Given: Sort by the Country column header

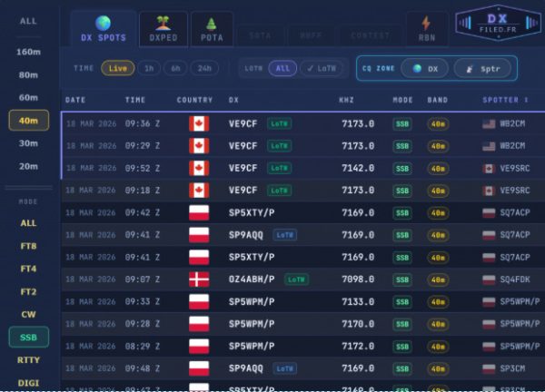Looking at the screenshot, I should pyautogui.click(x=195, y=100).
